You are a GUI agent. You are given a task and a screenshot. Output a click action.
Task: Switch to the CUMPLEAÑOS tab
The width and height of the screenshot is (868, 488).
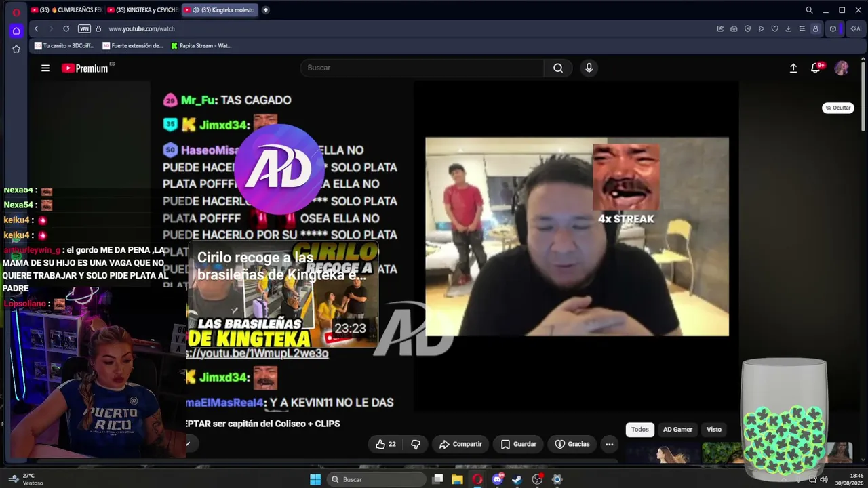click(x=66, y=10)
